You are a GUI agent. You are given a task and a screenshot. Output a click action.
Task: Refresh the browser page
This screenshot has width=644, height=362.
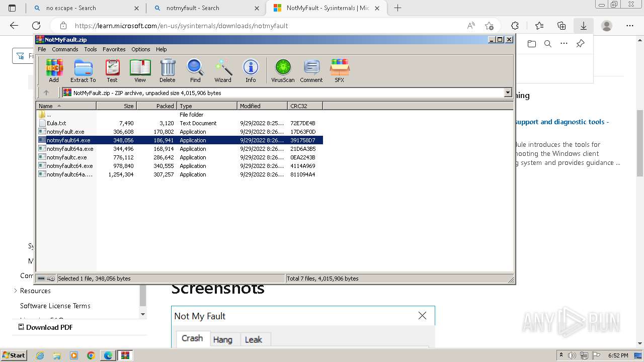coord(36,26)
